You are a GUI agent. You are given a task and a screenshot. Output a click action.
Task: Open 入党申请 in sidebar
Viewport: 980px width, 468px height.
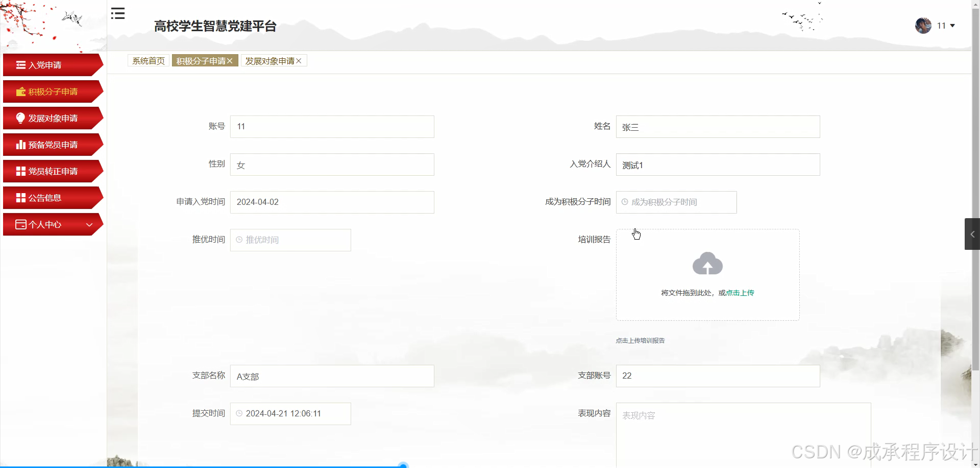53,65
